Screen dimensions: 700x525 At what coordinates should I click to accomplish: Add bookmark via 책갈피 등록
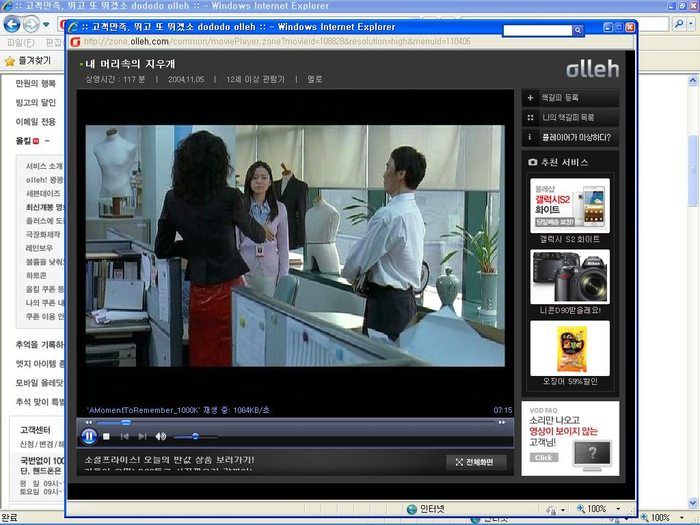tap(570, 97)
